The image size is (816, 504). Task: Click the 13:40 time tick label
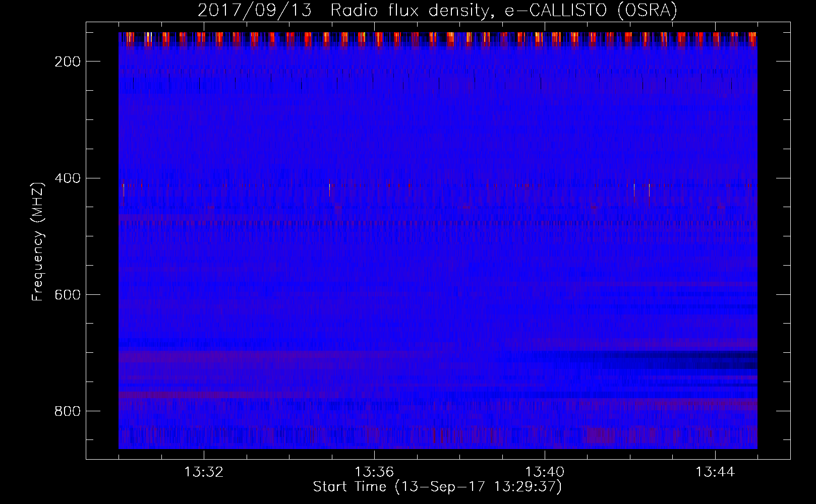(x=545, y=472)
